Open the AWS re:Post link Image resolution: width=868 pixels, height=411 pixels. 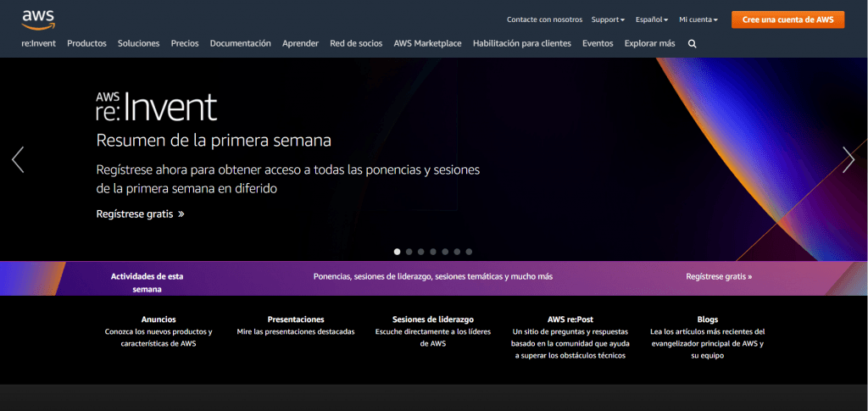(x=570, y=319)
